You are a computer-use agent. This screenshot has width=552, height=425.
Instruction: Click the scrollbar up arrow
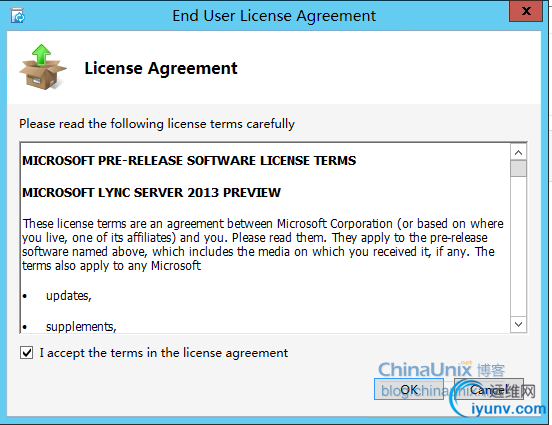518,152
